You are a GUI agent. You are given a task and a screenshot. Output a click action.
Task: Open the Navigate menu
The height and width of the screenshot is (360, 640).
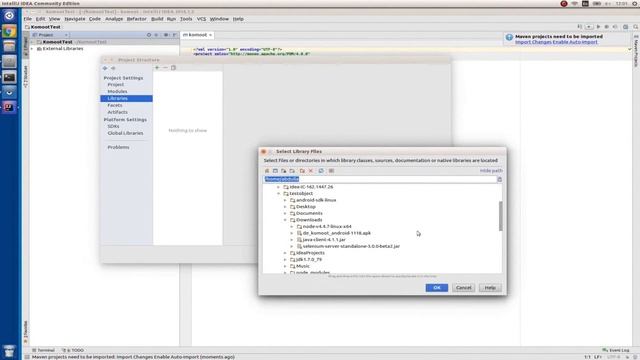point(75,19)
